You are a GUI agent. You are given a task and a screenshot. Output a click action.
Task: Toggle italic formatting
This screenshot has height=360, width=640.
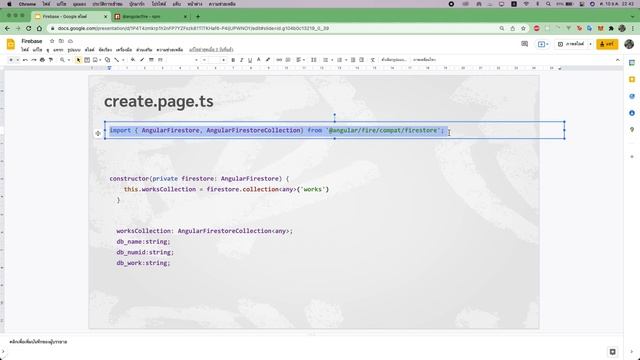241,60
